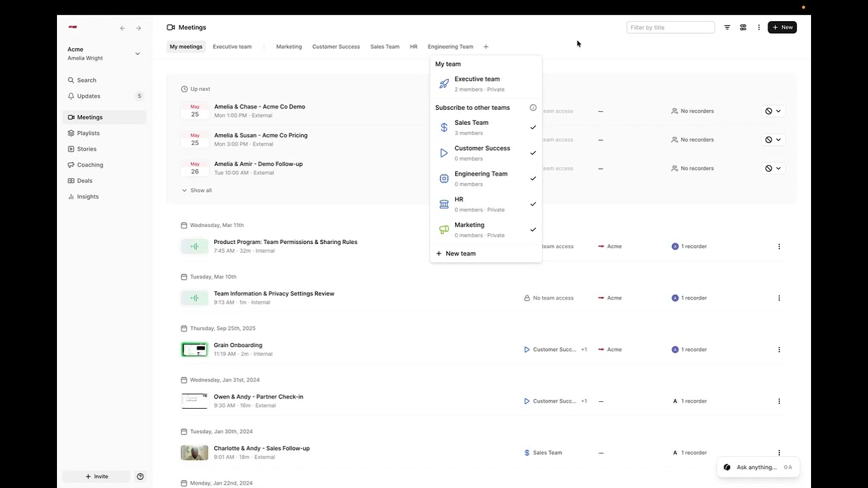Viewport: 868px width, 488px height.
Task: Open more options for Charlotte & Andy meeting
Action: tap(779, 453)
